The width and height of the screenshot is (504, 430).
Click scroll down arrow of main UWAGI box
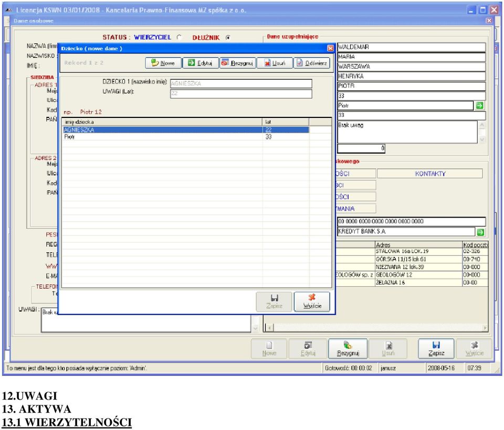coord(256,328)
